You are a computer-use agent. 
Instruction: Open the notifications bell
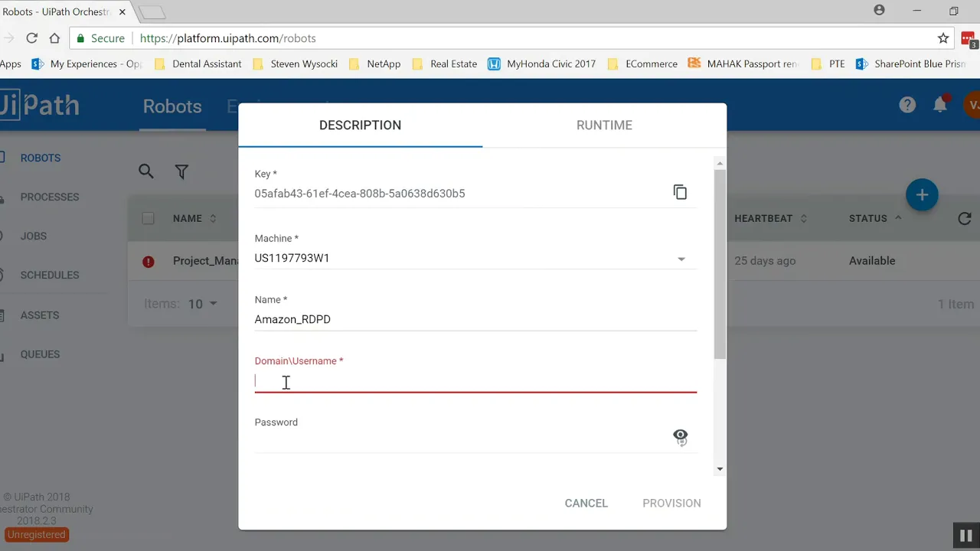pyautogui.click(x=940, y=106)
